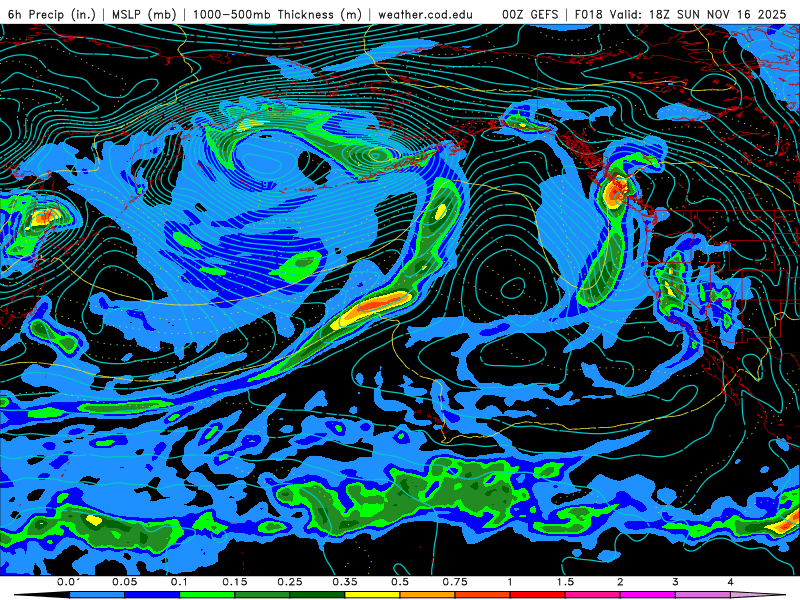
Task: Click the '1000-500mb Thickness (m)' label
Action: [278, 14]
